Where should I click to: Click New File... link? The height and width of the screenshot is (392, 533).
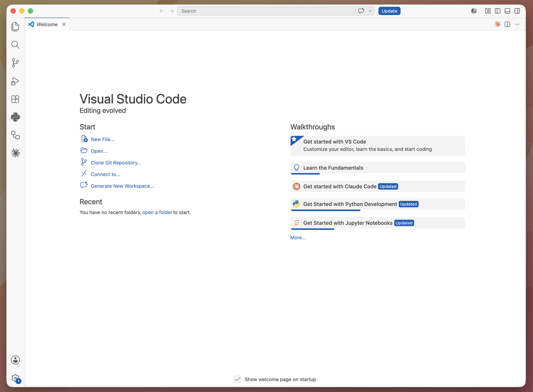(x=102, y=139)
